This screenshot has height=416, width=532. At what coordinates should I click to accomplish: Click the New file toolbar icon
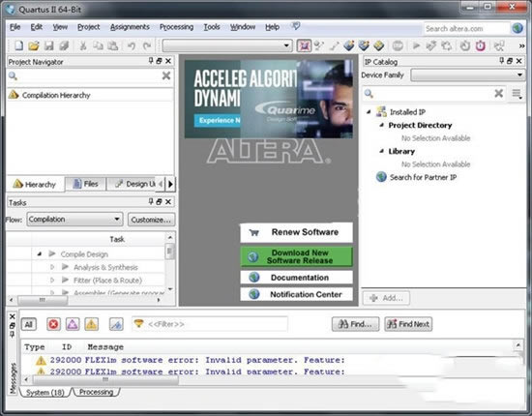(x=18, y=45)
